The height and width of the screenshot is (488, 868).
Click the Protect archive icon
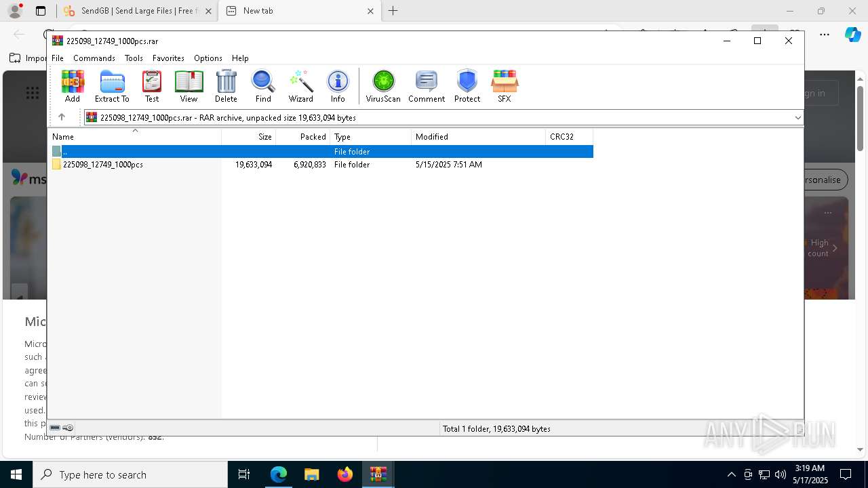click(467, 86)
